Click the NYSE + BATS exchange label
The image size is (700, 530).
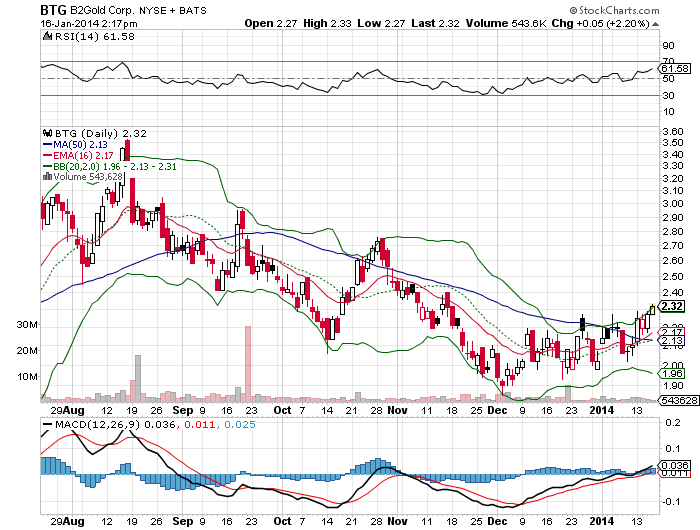click(173, 10)
